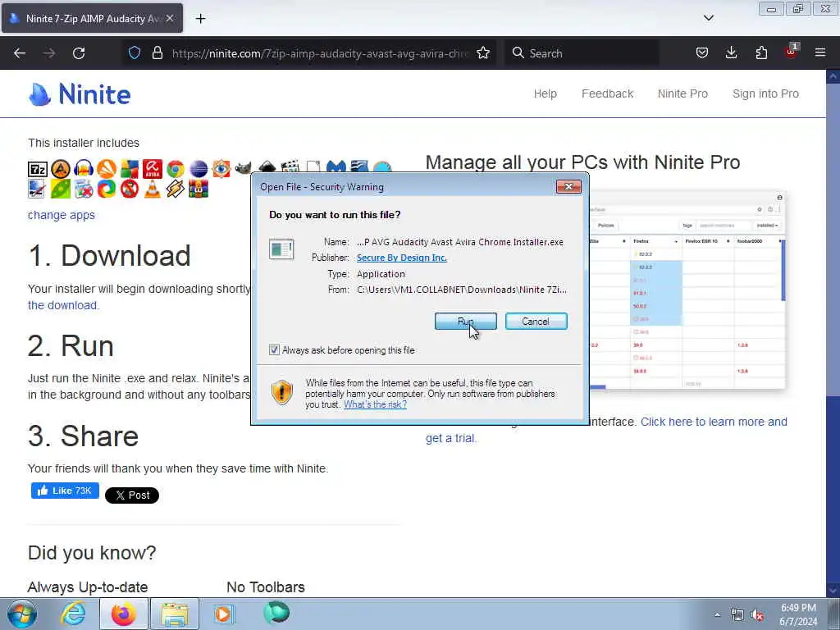Open the Firefox hamburger menu
This screenshot has width=840, height=630.
(x=820, y=53)
